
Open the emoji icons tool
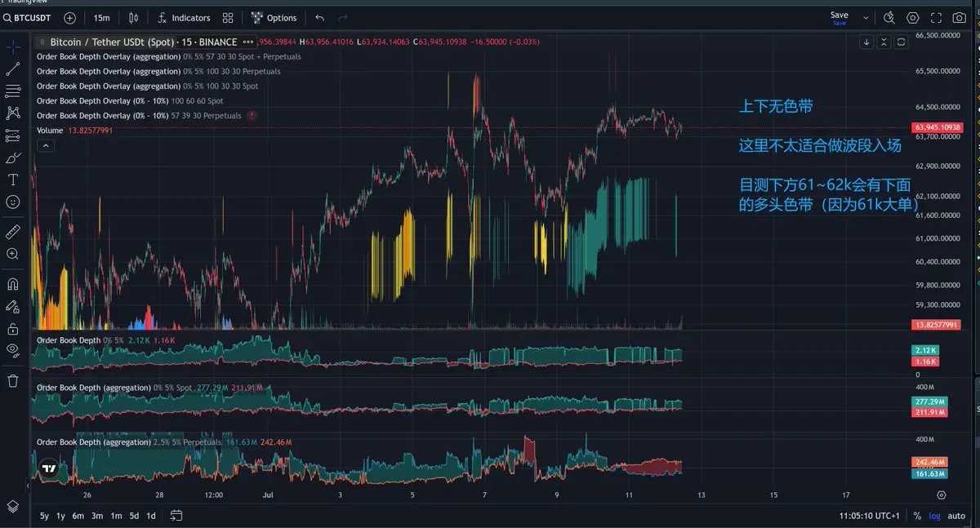click(x=13, y=202)
